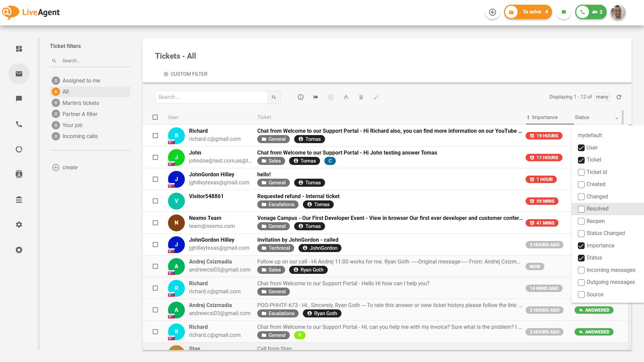The height and width of the screenshot is (362, 644).
Task: Open 'Invitation by JohnGordon - called' ticket
Action: (x=298, y=240)
